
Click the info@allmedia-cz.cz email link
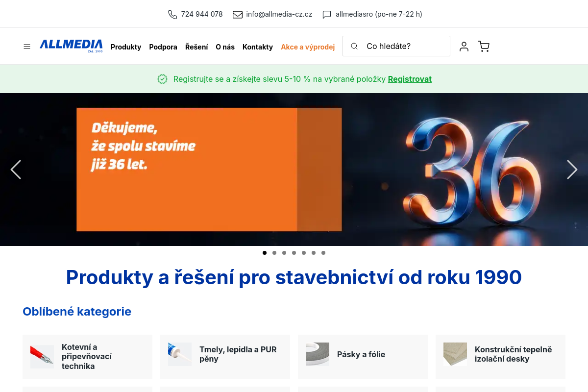[279, 14]
